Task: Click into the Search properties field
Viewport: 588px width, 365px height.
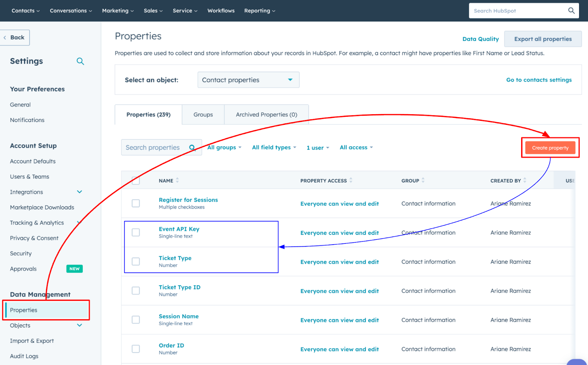Action: point(157,147)
